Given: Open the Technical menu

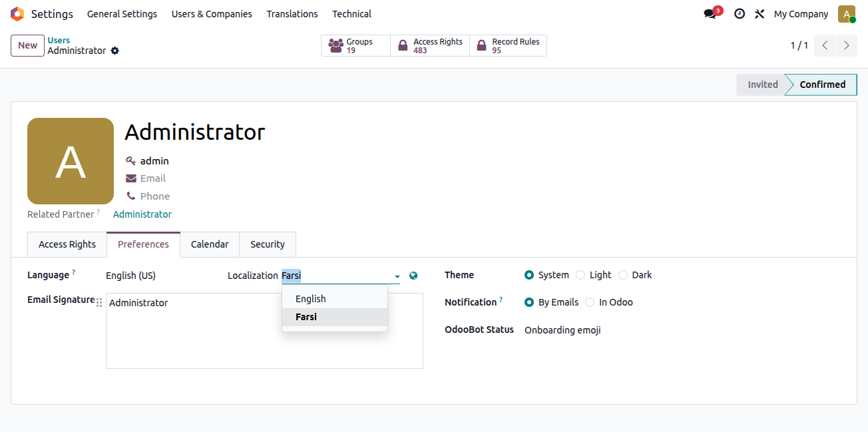Looking at the screenshot, I should tap(352, 14).
